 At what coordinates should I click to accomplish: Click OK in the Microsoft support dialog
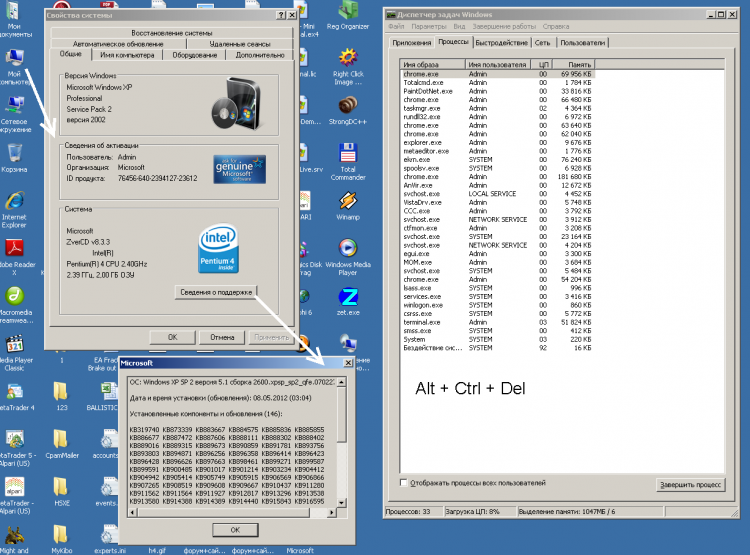pyautogui.click(x=235, y=530)
